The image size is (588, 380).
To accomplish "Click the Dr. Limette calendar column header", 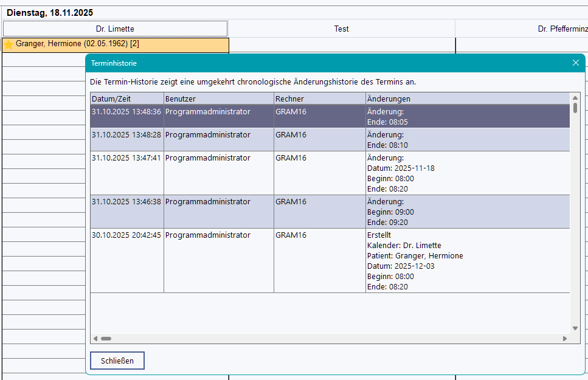I will tap(115, 29).
